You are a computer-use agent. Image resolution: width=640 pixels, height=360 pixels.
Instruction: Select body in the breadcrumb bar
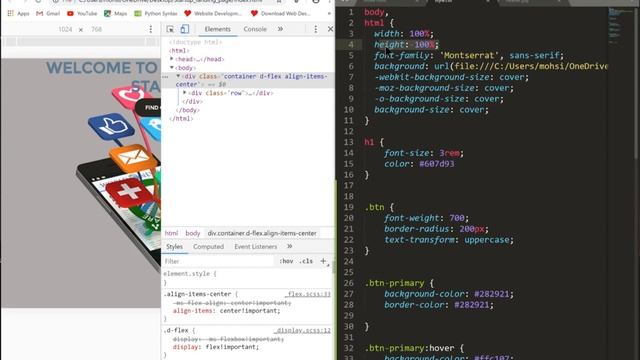193,233
